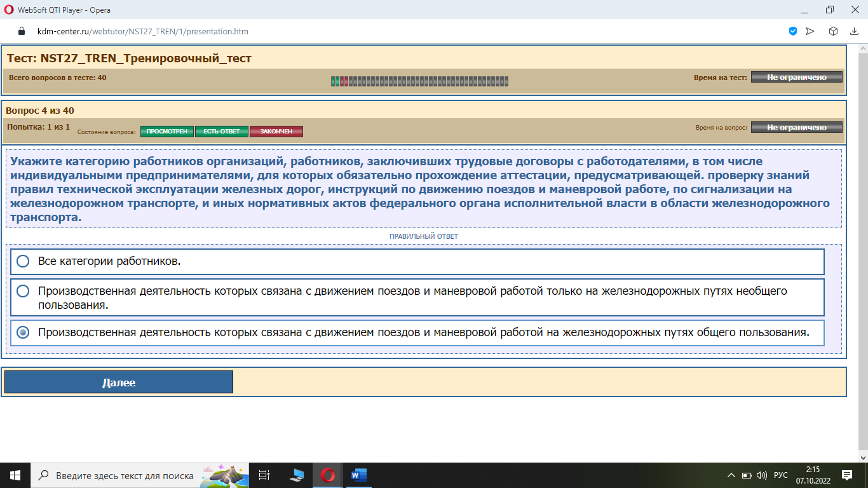Select the 'необщего пользования' answer option
Image resolution: width=868 pixels, height=488 pixels.
coord(417,297)
